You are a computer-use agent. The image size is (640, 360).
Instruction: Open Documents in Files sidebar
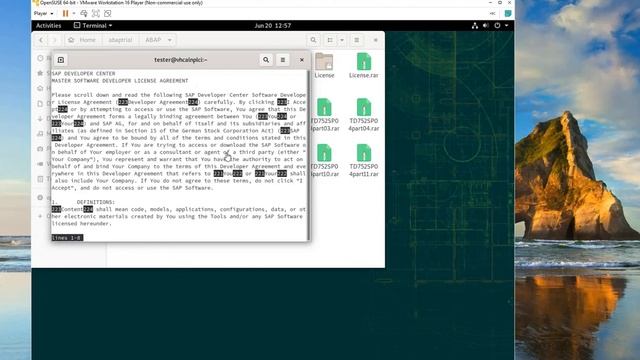tap(40, 104)
